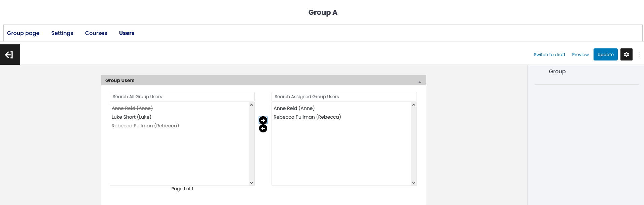Open settings via the gear icon
This screenshot has width=644, height=205.
point(626,54)
